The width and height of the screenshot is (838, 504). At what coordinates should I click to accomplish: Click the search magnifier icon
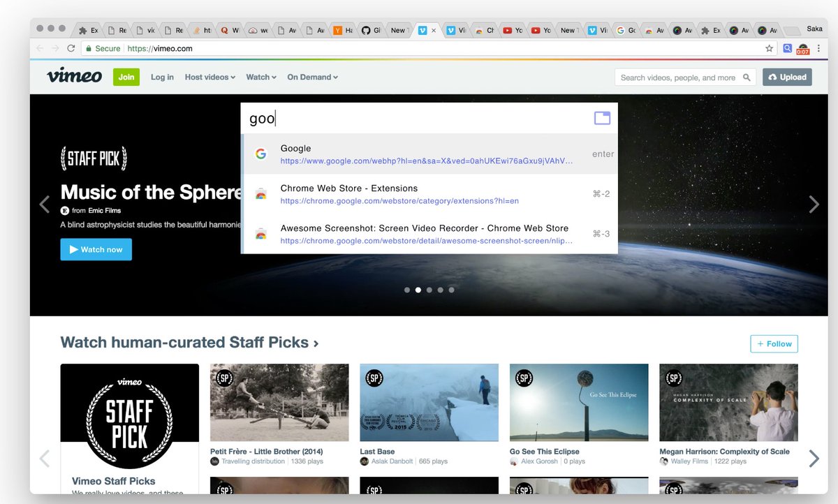click(x=747, y=77)
